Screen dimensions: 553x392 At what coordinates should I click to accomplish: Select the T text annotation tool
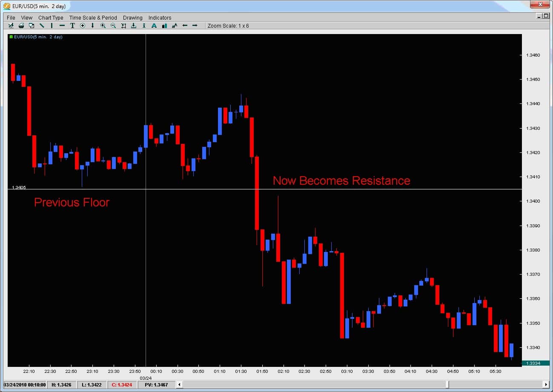tap(72, 26)
